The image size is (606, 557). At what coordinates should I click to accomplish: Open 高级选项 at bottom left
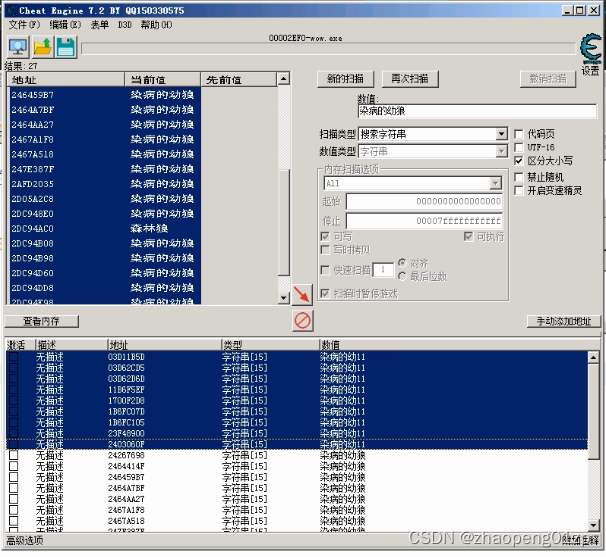(25, 540)
